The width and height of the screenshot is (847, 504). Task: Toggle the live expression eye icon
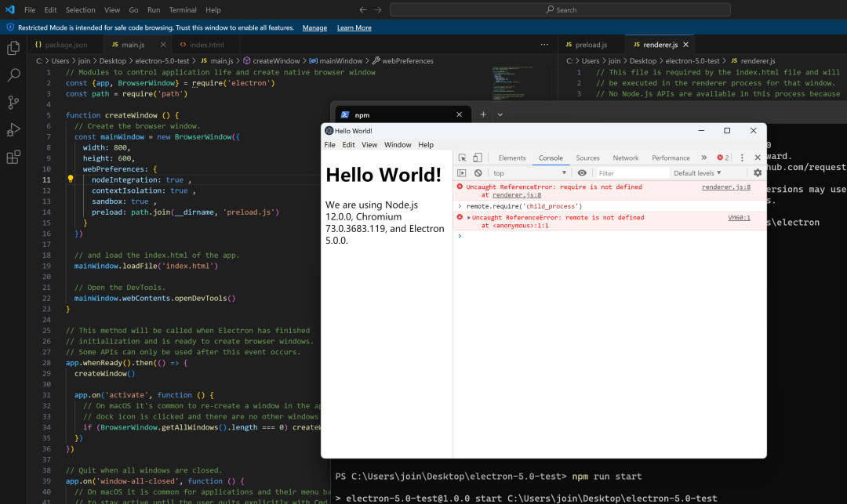(582, 173)
